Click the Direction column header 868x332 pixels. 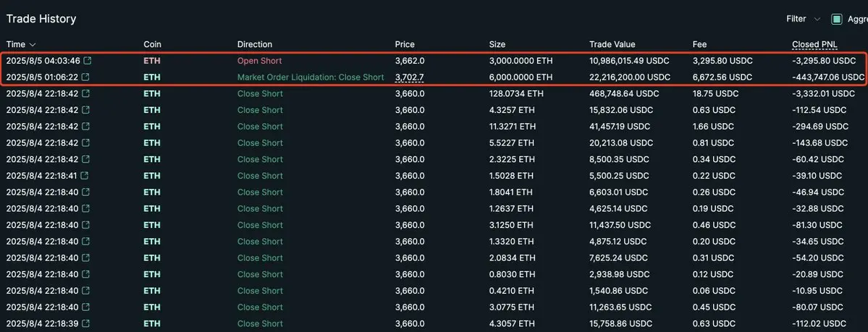pyautogui.click(x=255, y=44)
